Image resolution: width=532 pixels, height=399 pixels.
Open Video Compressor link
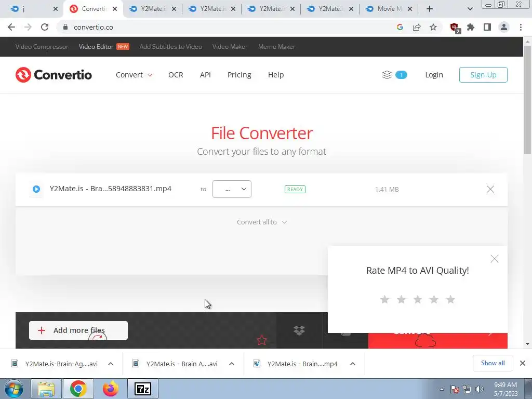point(42,46)
